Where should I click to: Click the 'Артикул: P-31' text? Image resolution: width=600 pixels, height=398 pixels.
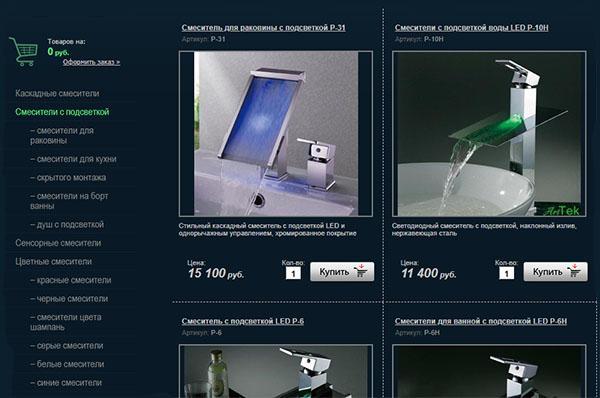204,39
